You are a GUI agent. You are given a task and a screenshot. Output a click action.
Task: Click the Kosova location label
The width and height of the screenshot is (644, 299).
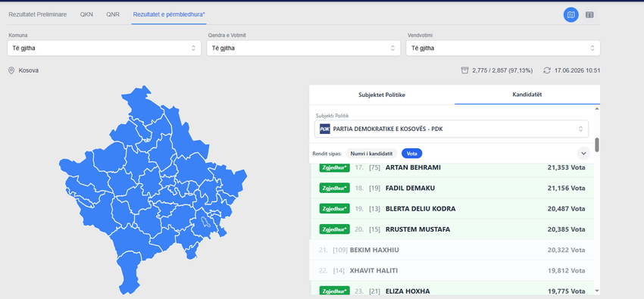click(29, 70)
